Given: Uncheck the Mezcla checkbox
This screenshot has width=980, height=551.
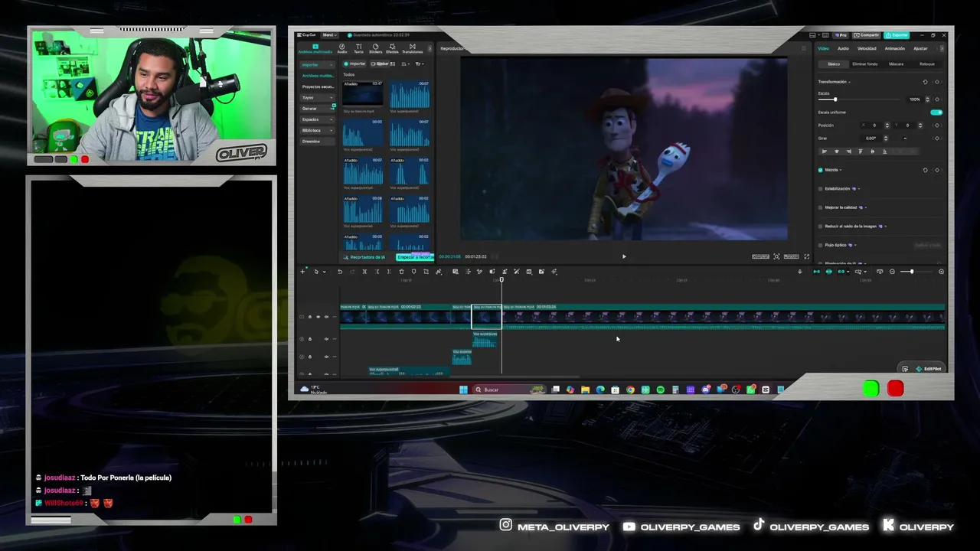Looking at the screenshot, I should tap(821, 170).
